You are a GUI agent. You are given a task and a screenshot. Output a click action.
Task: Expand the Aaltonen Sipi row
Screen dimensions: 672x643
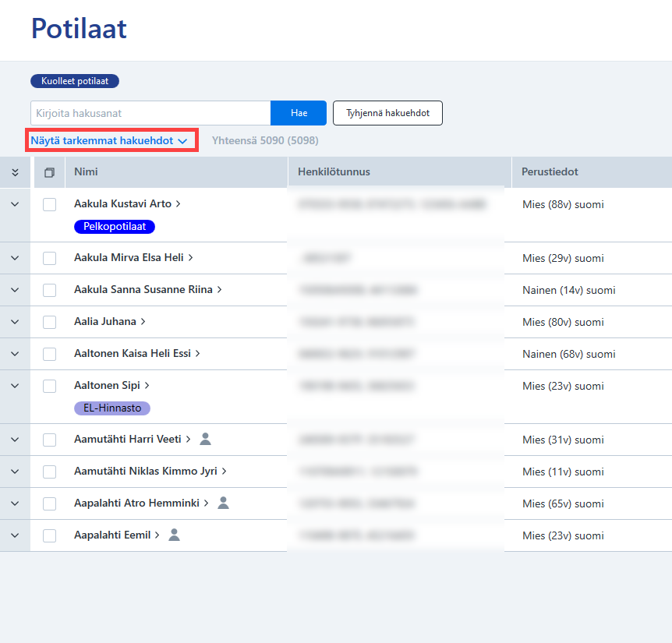[x=15, y=386]
